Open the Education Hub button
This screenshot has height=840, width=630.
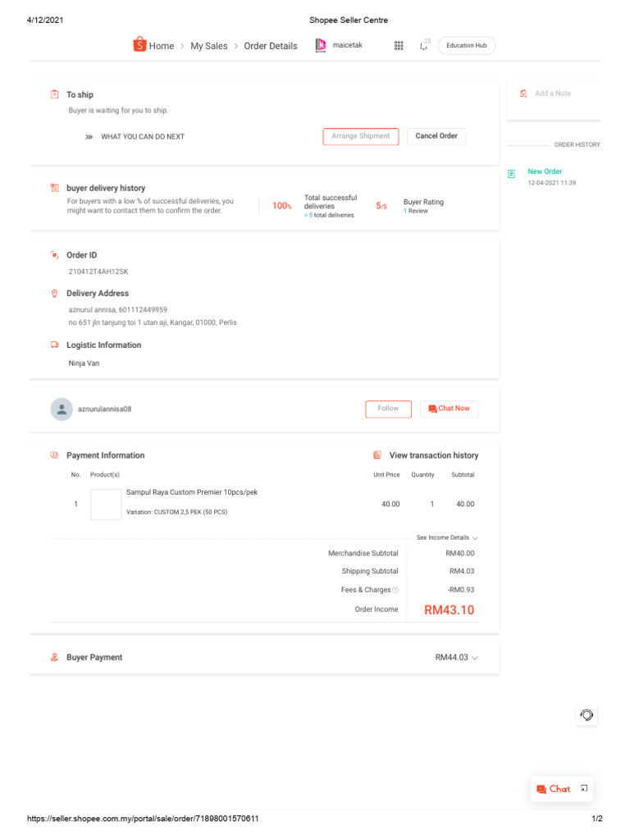pos(467,46)
